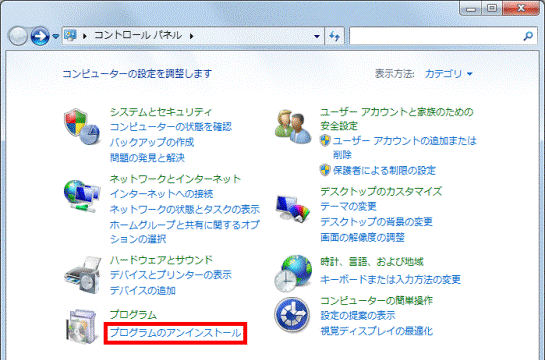Click the Network and Internet globe icon
This screenshot has width=545, height=360.
(82, 196)
